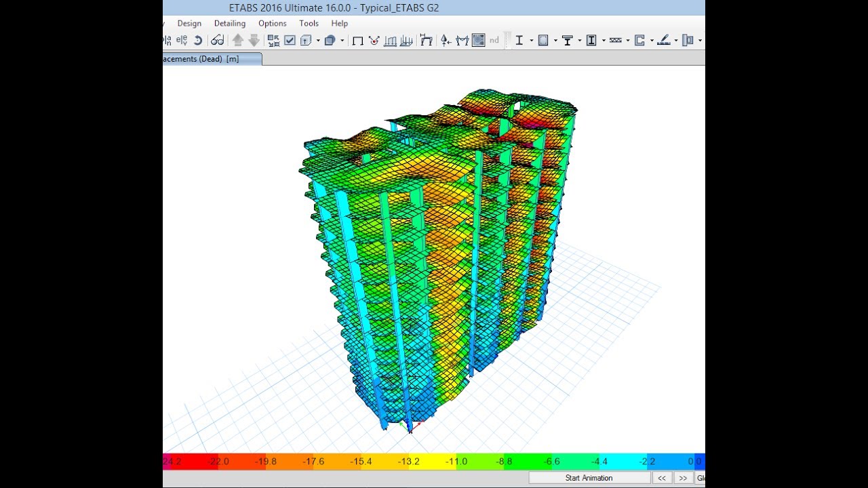Move up one story arrow icon
The width and height of the screenshot is (868, 488).
(x=238, y=41)
